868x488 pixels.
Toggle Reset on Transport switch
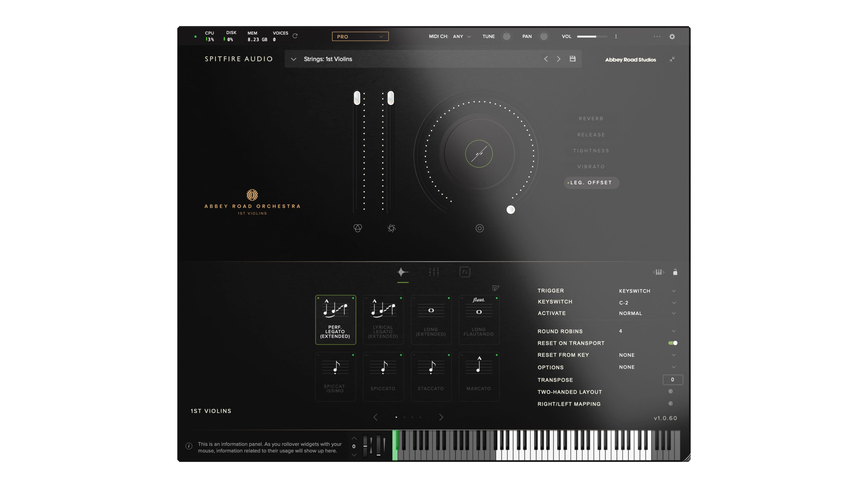[x=672, y=343]
